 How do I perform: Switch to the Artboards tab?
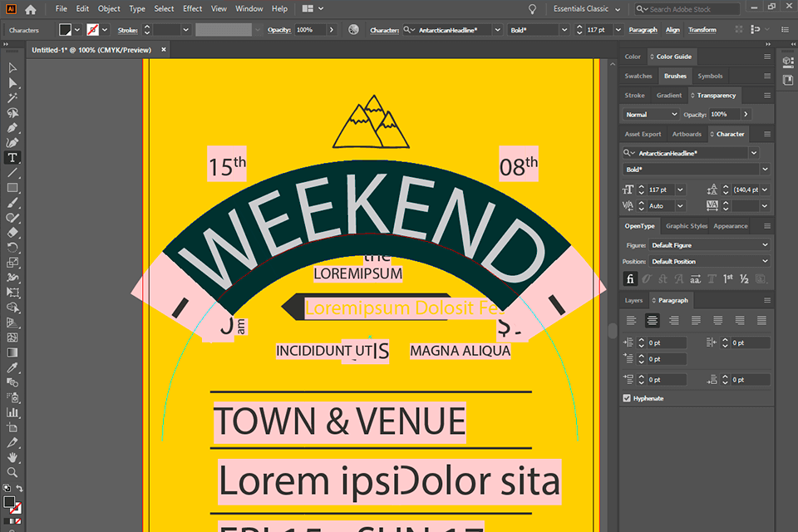click(x=687, y=134)
